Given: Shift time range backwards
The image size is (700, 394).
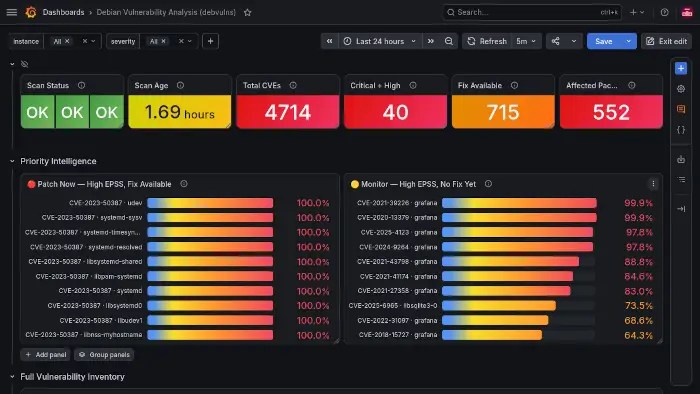Looking at the screenshot, I should pyautogui.click(x=329, y=41).
